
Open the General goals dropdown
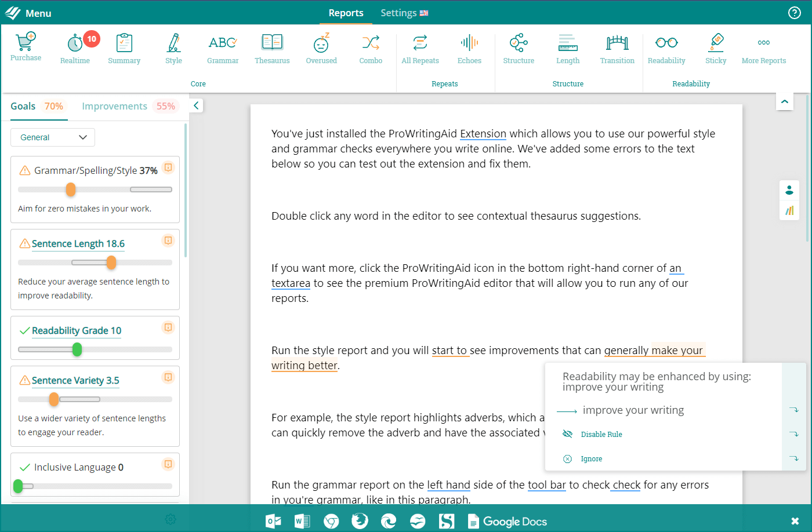[53, 137]
